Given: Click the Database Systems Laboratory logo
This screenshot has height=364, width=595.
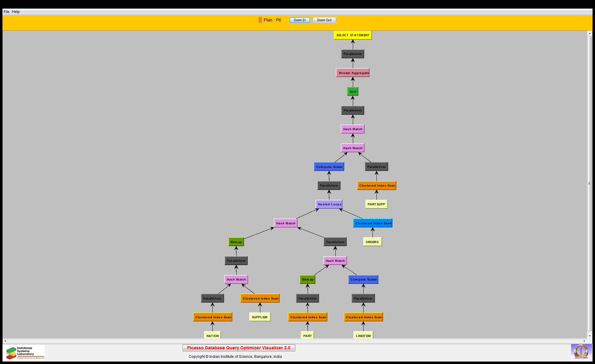Looking at the screenshot, I should point(25,353).
